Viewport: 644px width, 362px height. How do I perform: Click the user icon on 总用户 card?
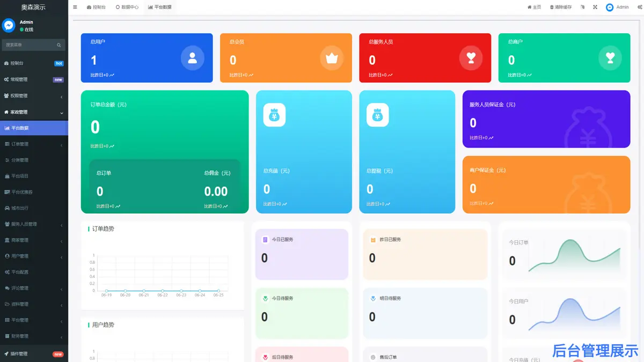point(192,58)
